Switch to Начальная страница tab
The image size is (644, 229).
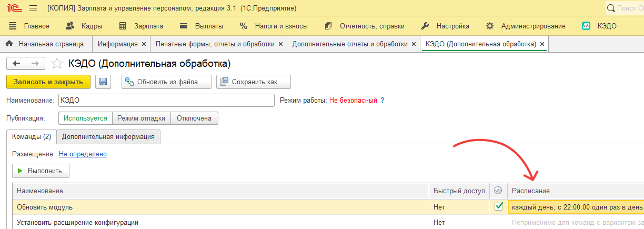[x=44, y=44]
